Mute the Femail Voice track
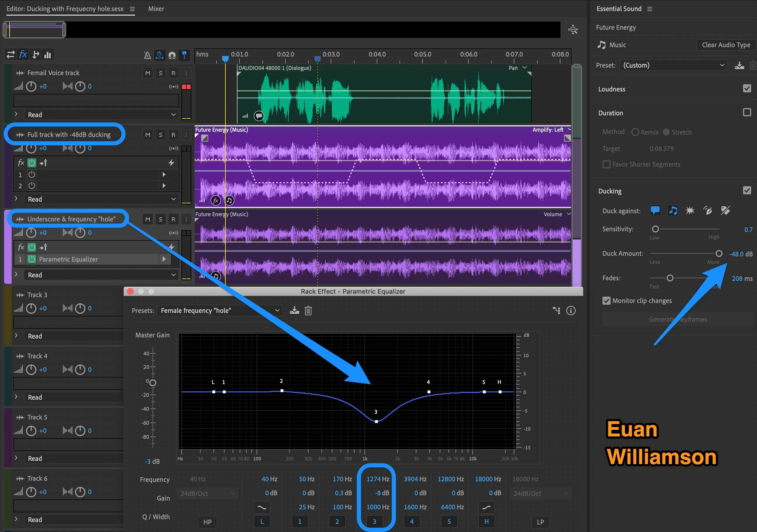The width and height of the screenshot is (757, 532). click(x=148, y=73)
